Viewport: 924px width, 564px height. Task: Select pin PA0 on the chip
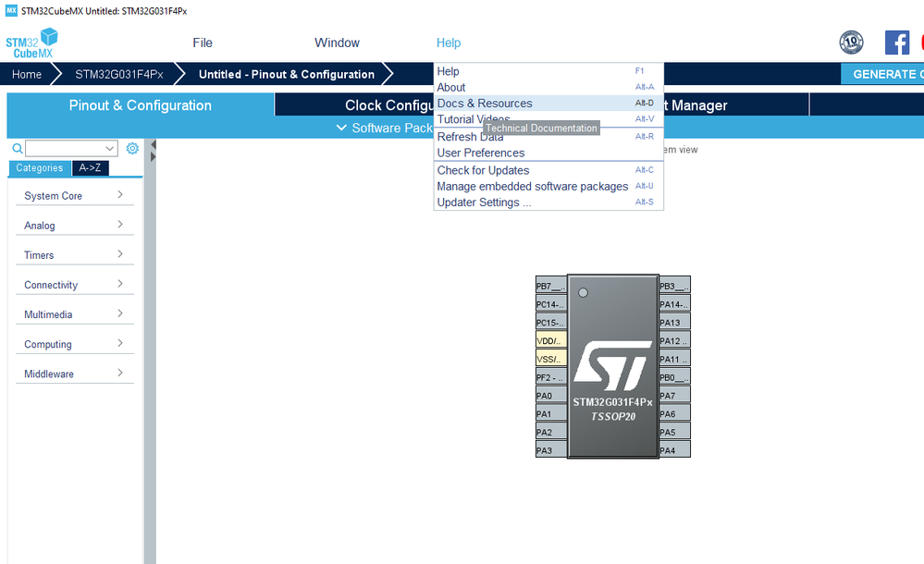pyautogui.click(x=551, y=396)
